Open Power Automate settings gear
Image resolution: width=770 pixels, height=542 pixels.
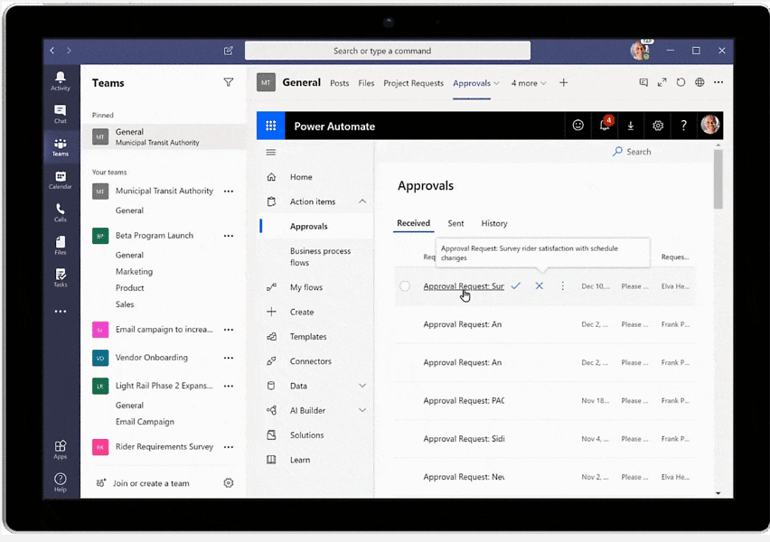point(658,126)
